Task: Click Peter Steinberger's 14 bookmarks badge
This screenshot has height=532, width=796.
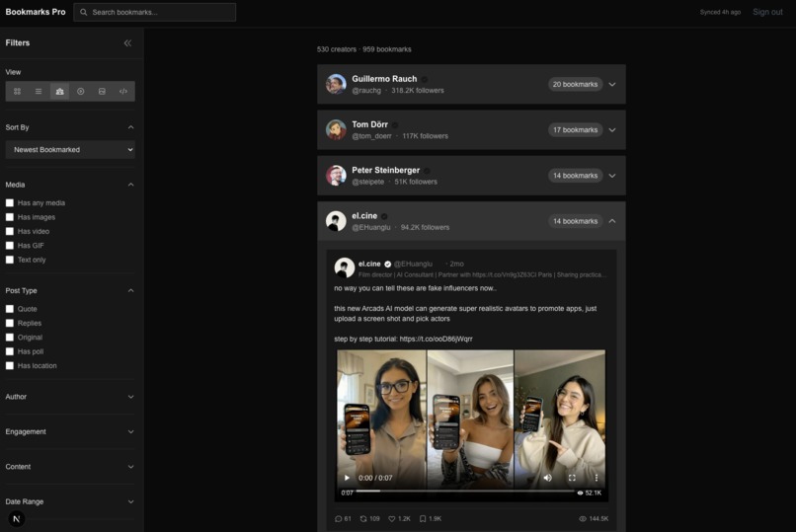Action: (x=575, y=176)
